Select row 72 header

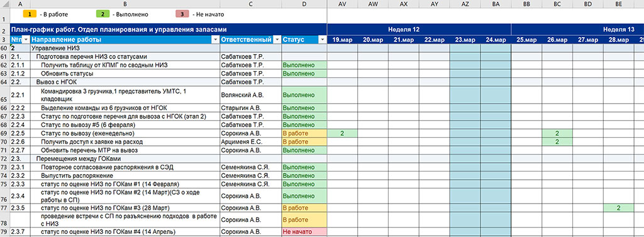(x=5, y=158)
